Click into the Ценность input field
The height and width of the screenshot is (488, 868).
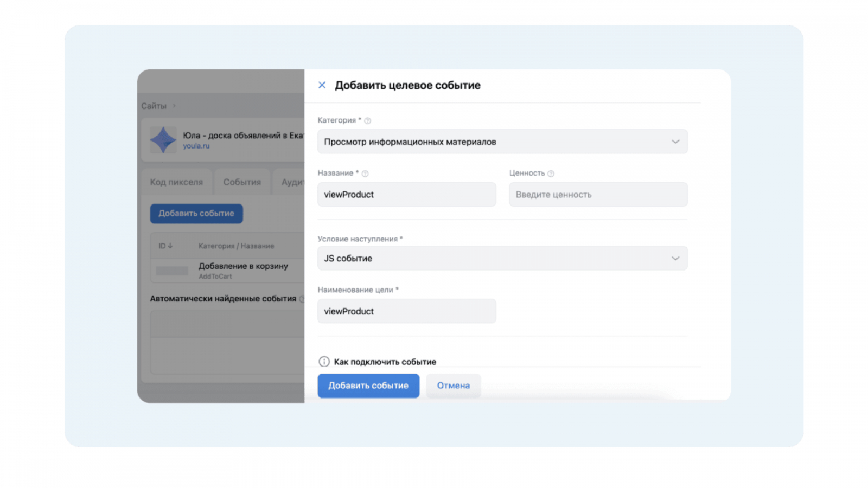pos(598,195)
